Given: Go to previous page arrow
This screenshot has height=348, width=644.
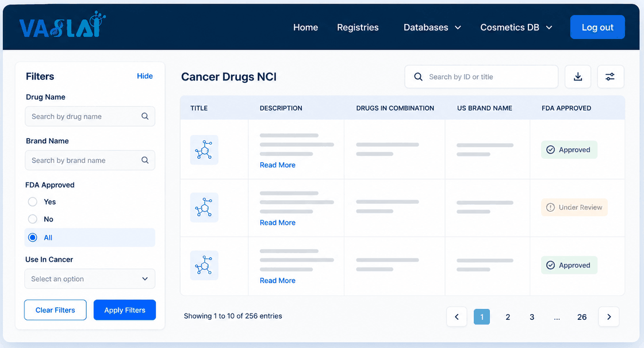Looking at the screenshot, I should pyautogui.click(x=457, y=317).
